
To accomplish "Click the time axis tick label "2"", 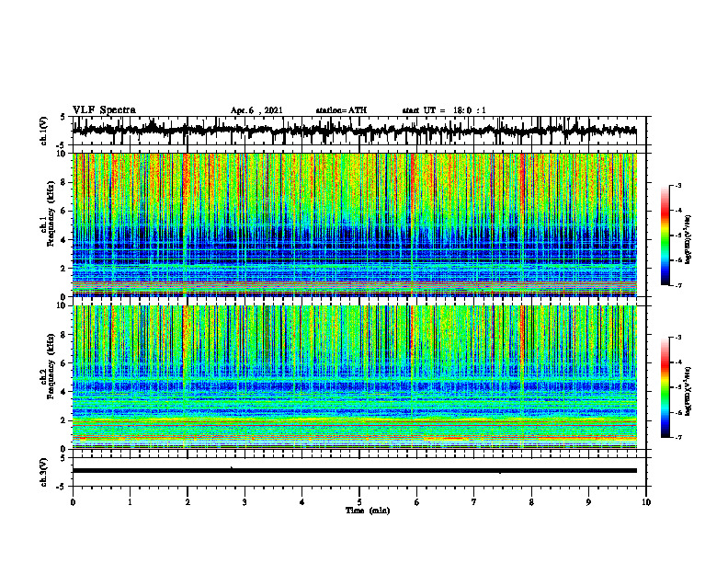I will [188, 502].
